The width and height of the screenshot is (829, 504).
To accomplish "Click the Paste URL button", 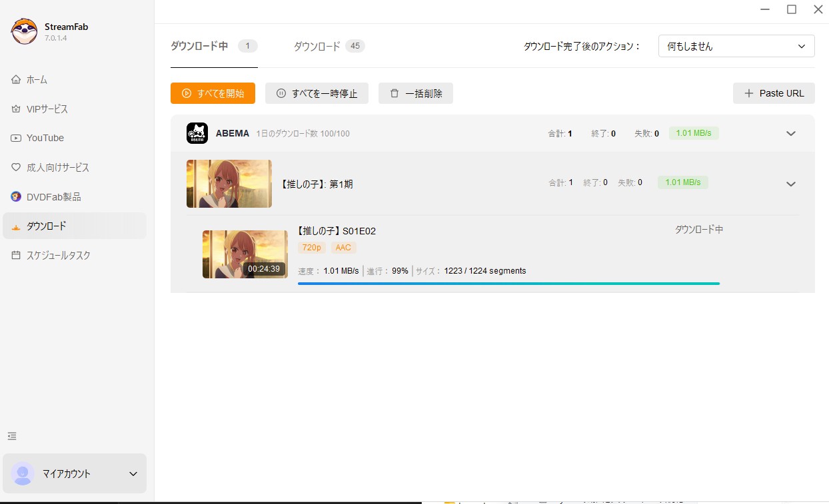I will pos(774,93).
